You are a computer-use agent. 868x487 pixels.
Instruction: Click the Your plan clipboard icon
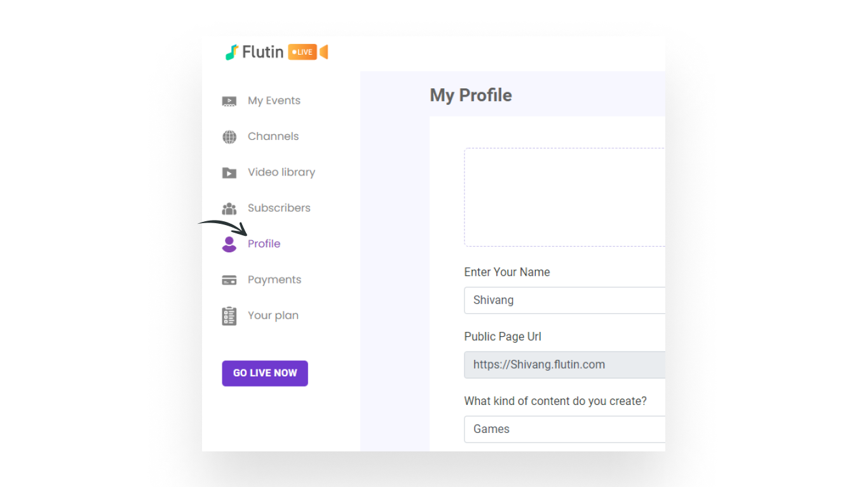[229, 316]
